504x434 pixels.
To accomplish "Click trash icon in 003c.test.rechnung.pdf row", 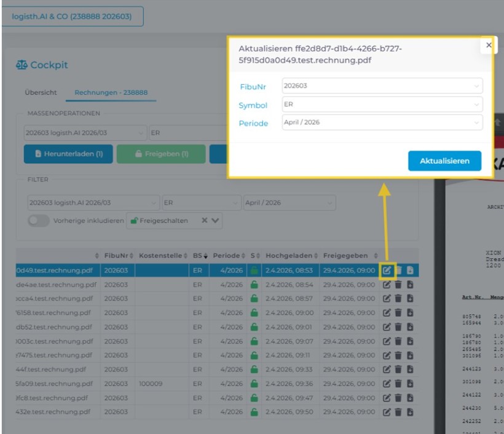I will coord(398,341).
